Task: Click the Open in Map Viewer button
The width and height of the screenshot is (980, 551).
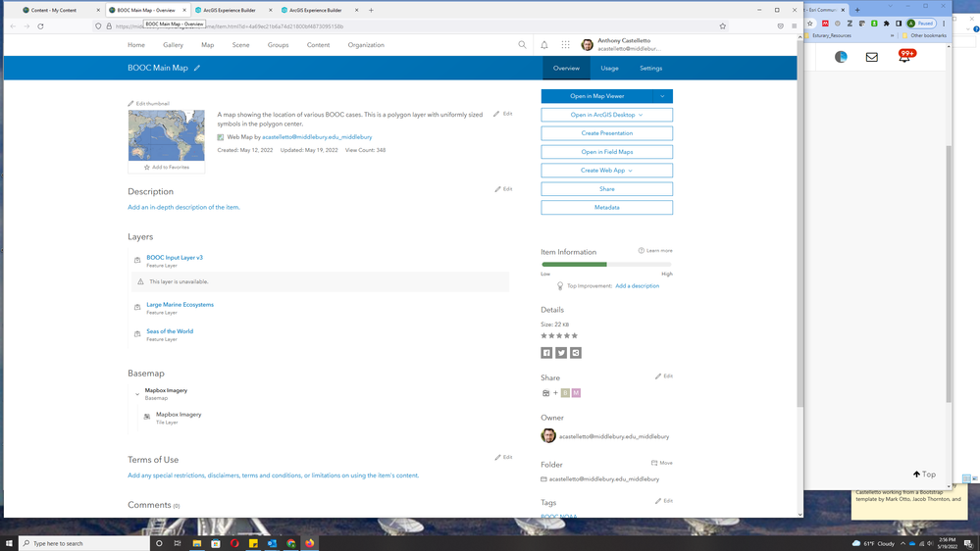Action: 596,96
